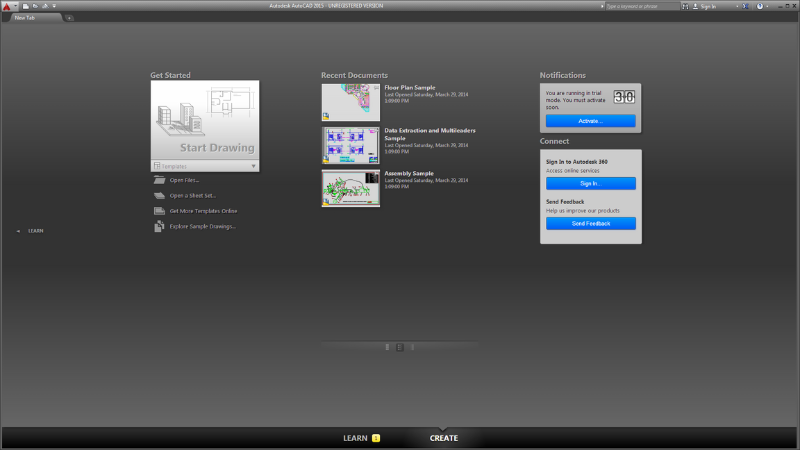Viewport: 800px width, 450px height.
Task: Click the Open folder icon in quick access toolbar
Action: tap(33, 6)
